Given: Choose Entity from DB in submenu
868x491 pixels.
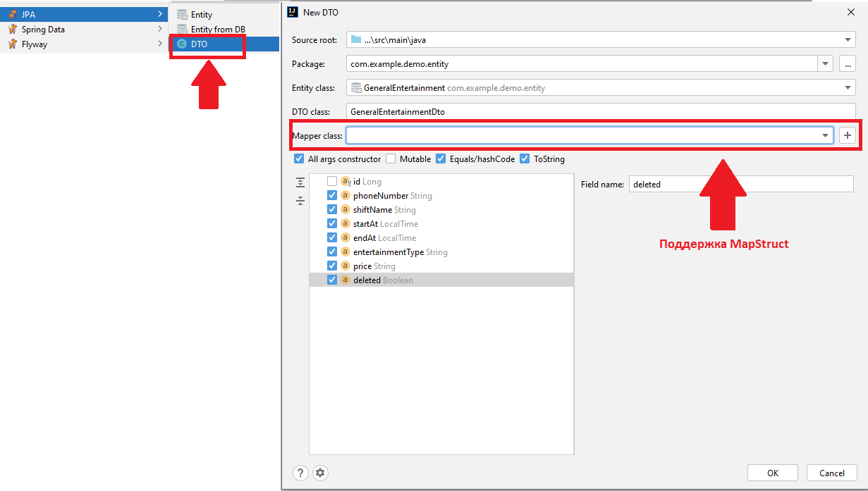Looking at the screenshot, I should [x=224, y=29].
